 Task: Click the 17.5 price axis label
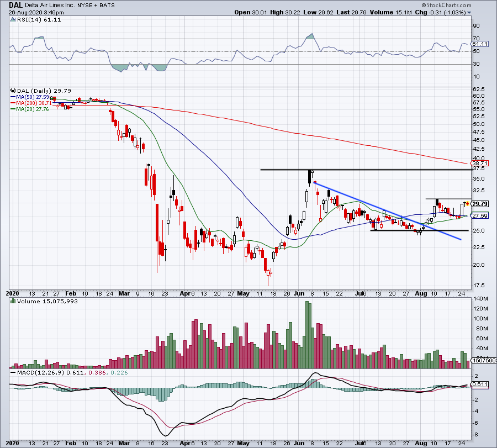coord(479,286)
